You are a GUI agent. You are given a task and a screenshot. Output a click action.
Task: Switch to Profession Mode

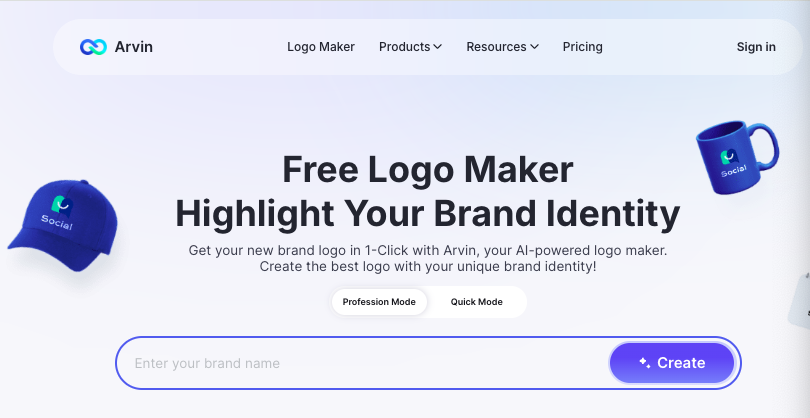[379, 302]
